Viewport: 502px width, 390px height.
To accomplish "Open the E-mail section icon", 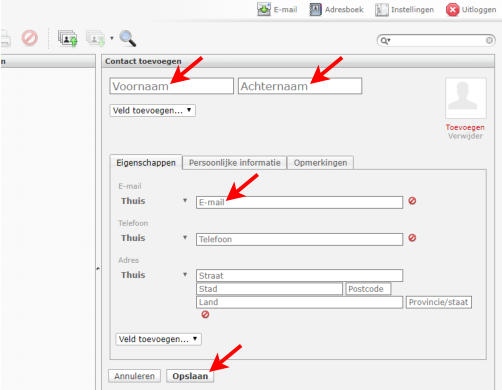I will pyautogui.click(x=264, y=9).
